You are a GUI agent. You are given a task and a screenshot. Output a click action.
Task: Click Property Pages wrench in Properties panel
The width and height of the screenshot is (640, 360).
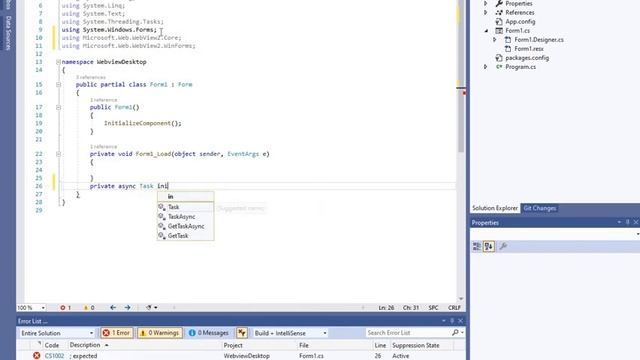click(x=503, y=246)
